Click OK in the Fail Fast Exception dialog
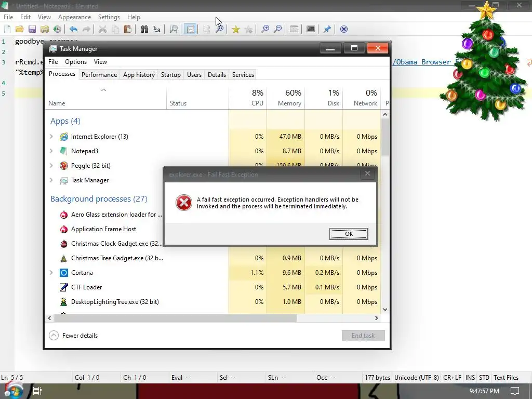The width and height of the screenshot is (532, 399). coord(349,234)
